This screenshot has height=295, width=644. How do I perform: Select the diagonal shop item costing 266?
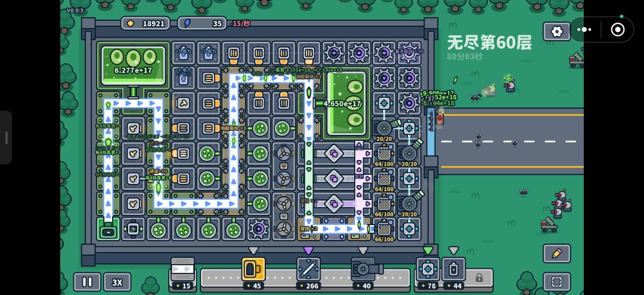[x=308, y=273]
